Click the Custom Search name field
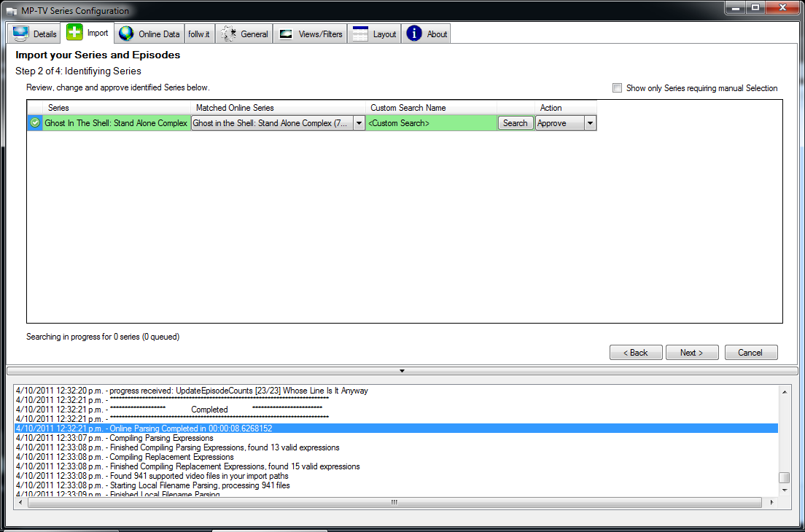805x532 pixels. [x=431, y=123]
